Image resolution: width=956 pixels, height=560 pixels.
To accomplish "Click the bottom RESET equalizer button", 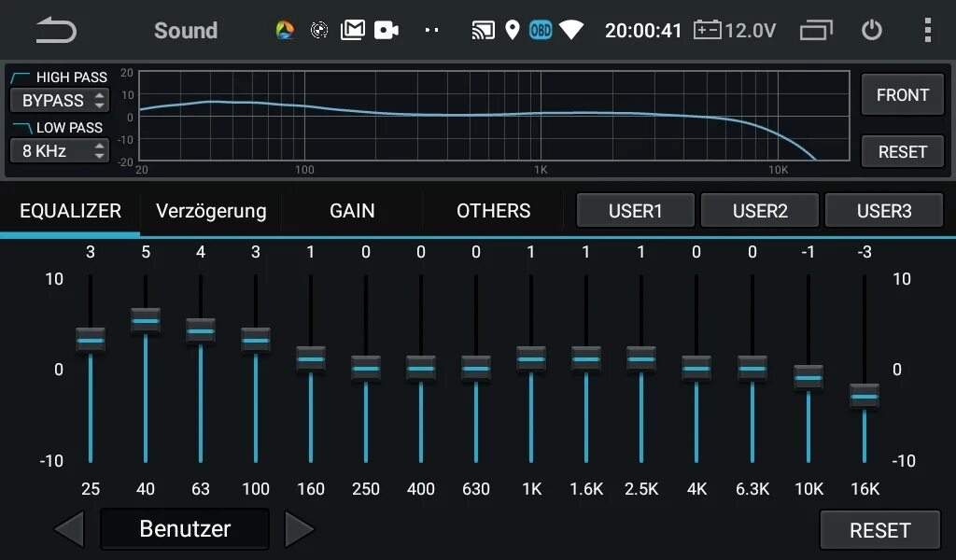I will click(x=879, y=530).
